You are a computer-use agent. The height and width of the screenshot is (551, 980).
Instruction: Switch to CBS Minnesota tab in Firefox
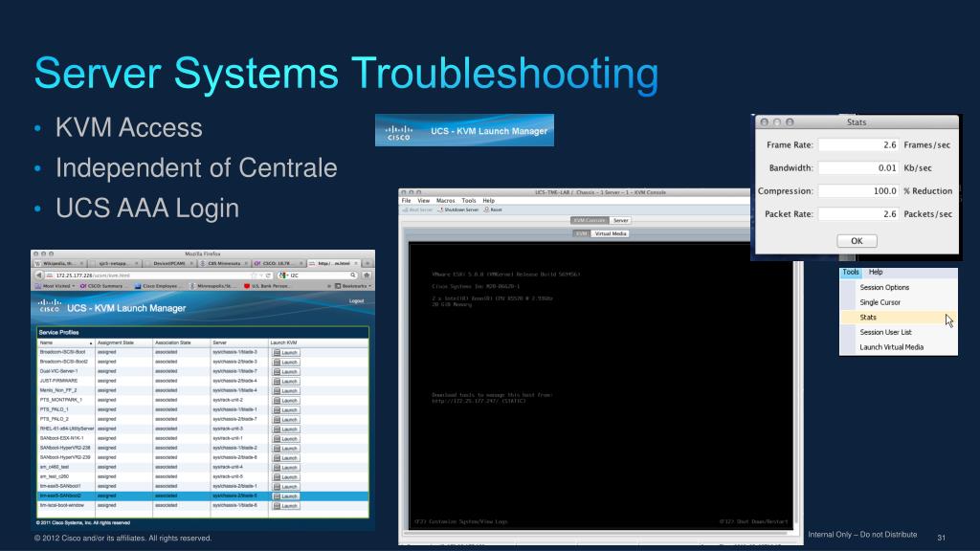pyautogui.click(x=223, y=264)
